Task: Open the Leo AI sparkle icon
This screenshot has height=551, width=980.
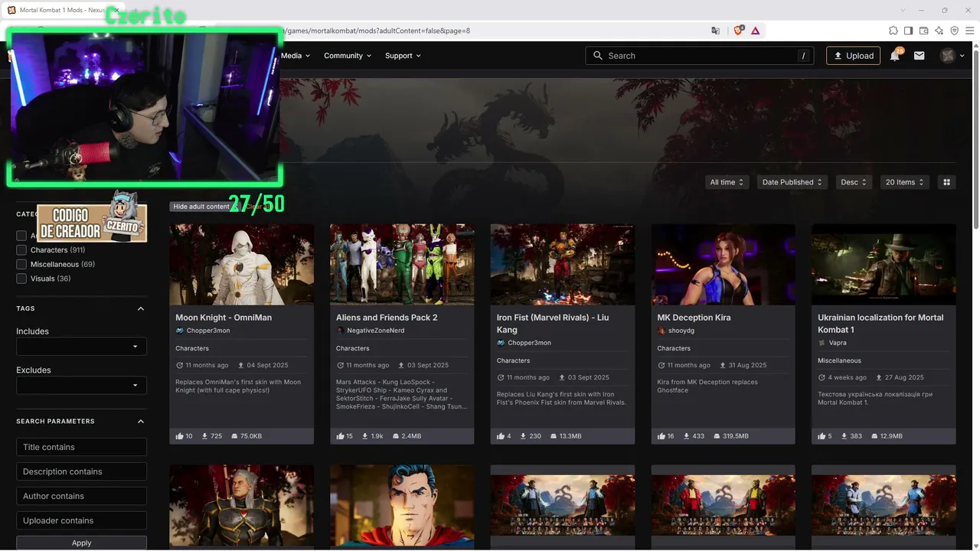Action: tap(939, 31)
